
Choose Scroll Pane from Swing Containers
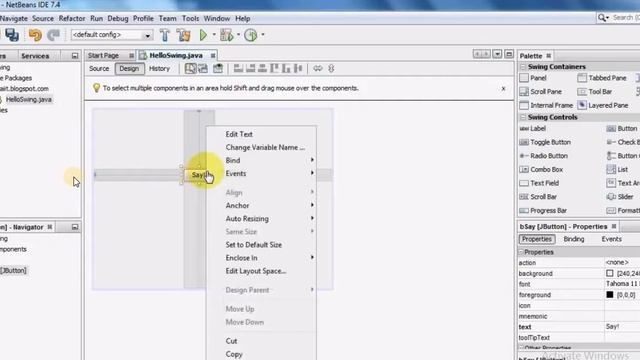coord(541,92)
